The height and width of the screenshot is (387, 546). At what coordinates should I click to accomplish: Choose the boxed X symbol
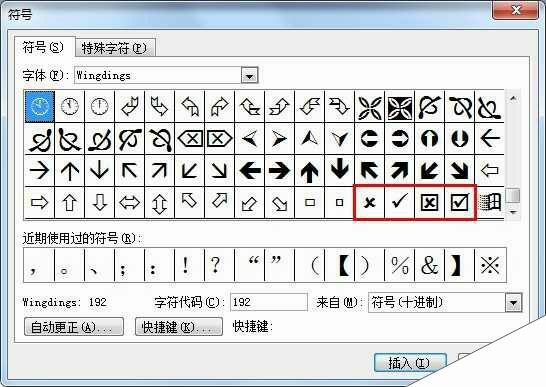[429, 202]
